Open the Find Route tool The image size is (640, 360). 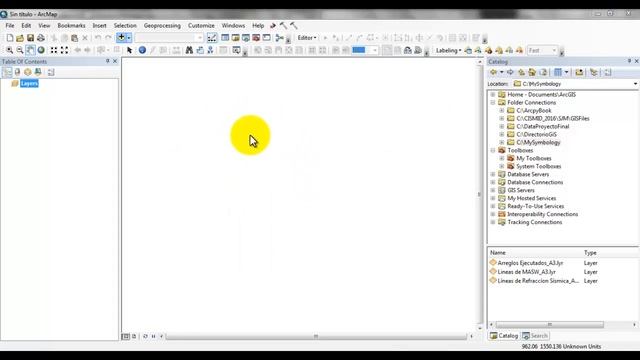[200, 50]
